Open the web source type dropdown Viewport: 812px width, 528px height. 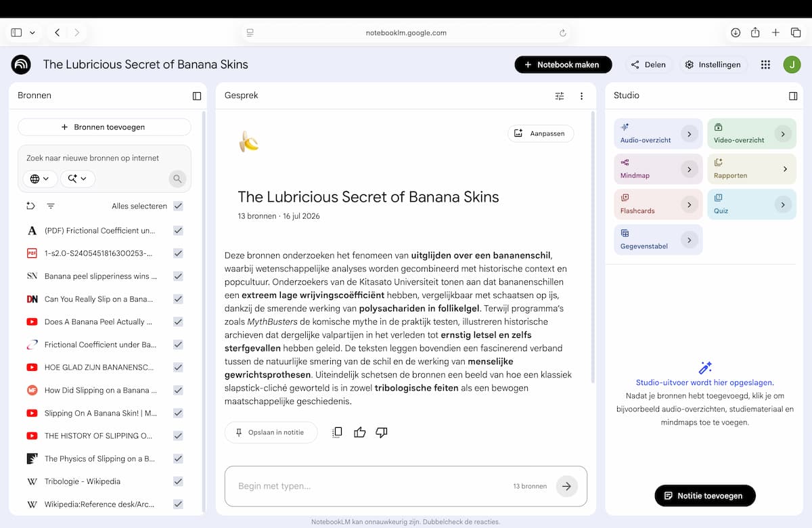pos(39,179)
